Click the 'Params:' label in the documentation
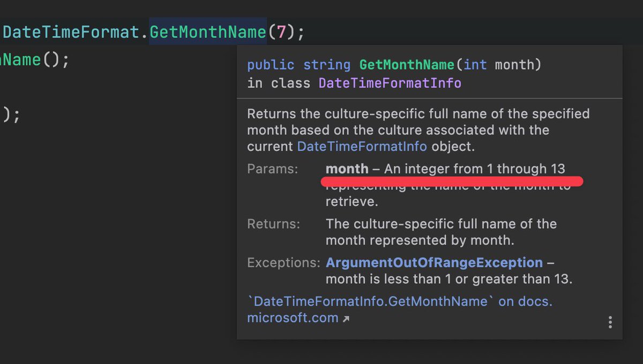 [272, 169]
